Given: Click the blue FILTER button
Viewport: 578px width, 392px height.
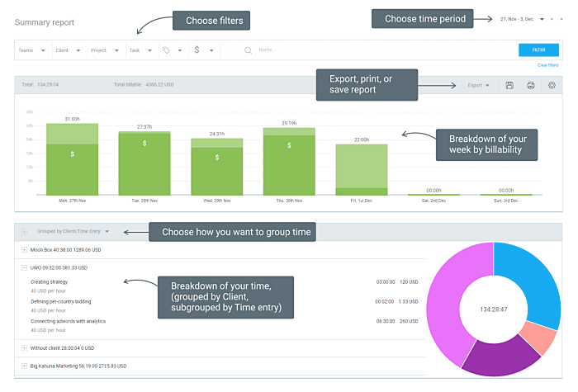Looking at the screenshot, I should tap(538, 50).
